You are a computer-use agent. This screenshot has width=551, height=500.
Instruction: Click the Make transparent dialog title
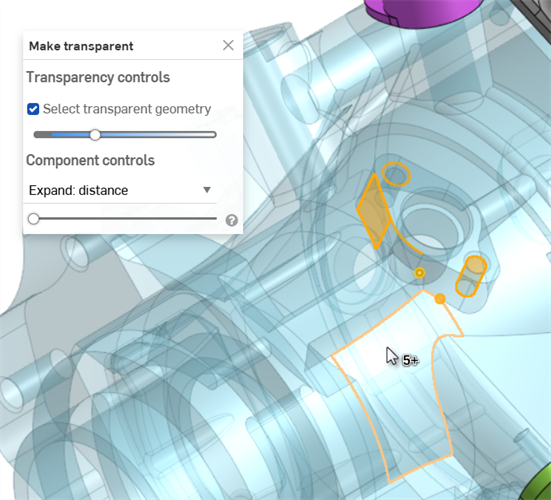pyautogui.click(x=81, y=46)
